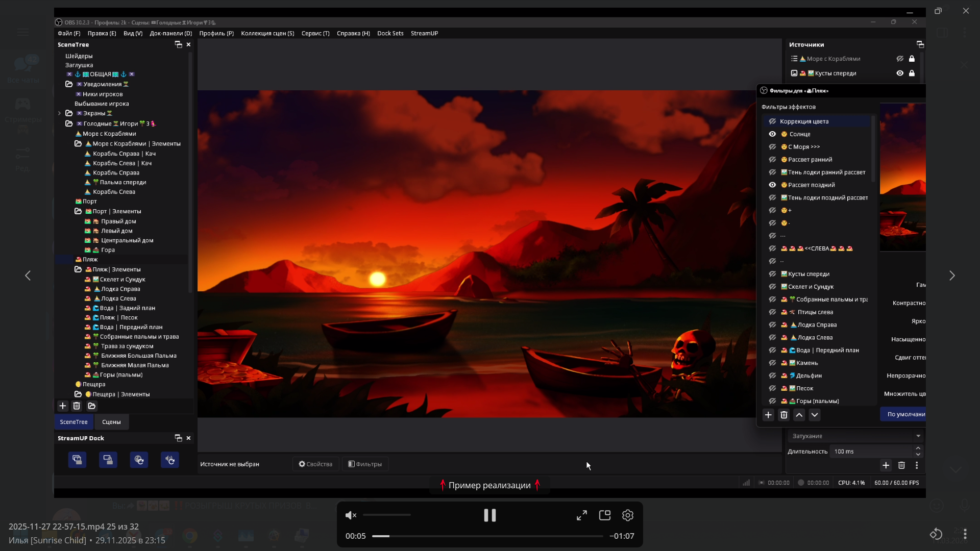Delete selected filter with trash icon
980x551 pixels.
click(x=784, y=415)
